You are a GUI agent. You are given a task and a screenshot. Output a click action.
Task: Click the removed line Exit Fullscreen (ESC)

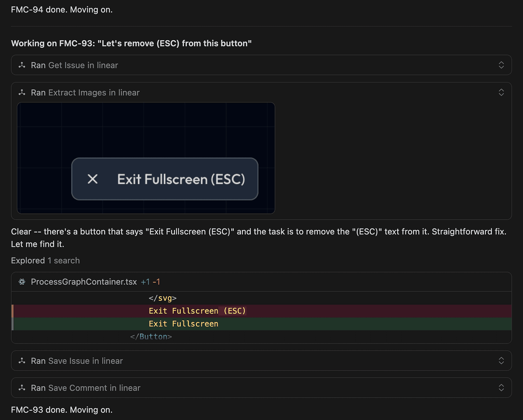261,311
